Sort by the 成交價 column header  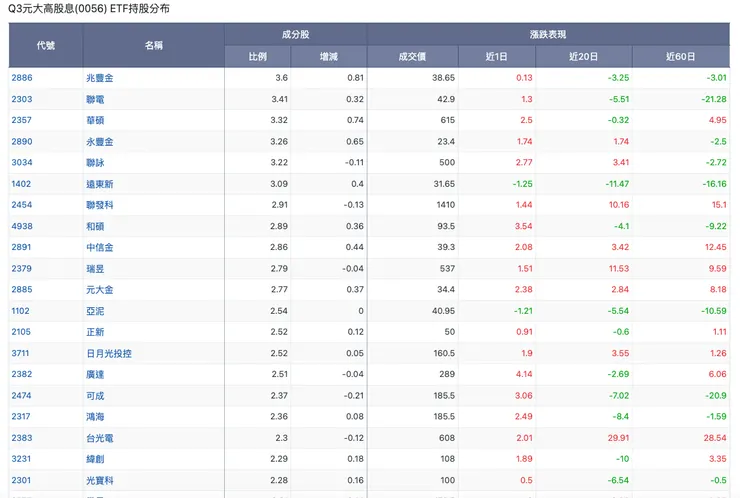[x=412, y=57]
